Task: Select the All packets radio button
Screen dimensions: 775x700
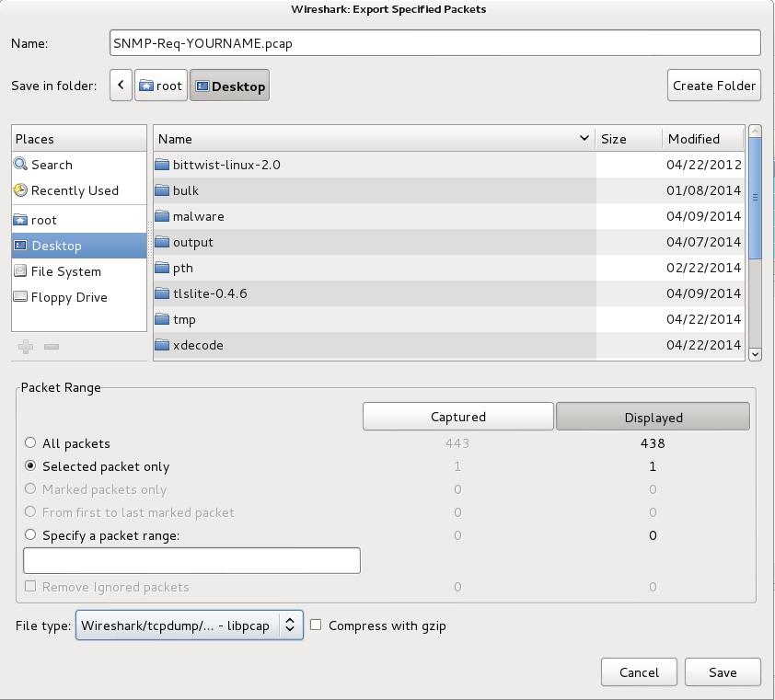Action: (x=31, y=443)
